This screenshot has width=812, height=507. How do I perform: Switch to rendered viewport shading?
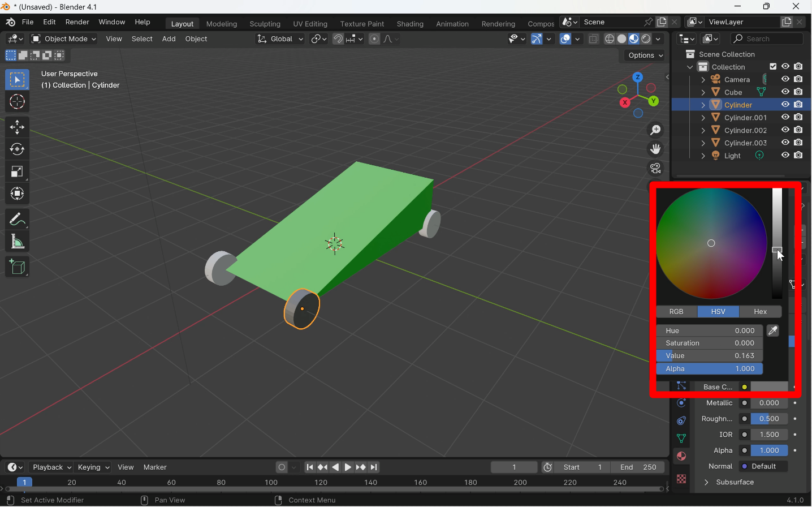click(x=646, y=39)
